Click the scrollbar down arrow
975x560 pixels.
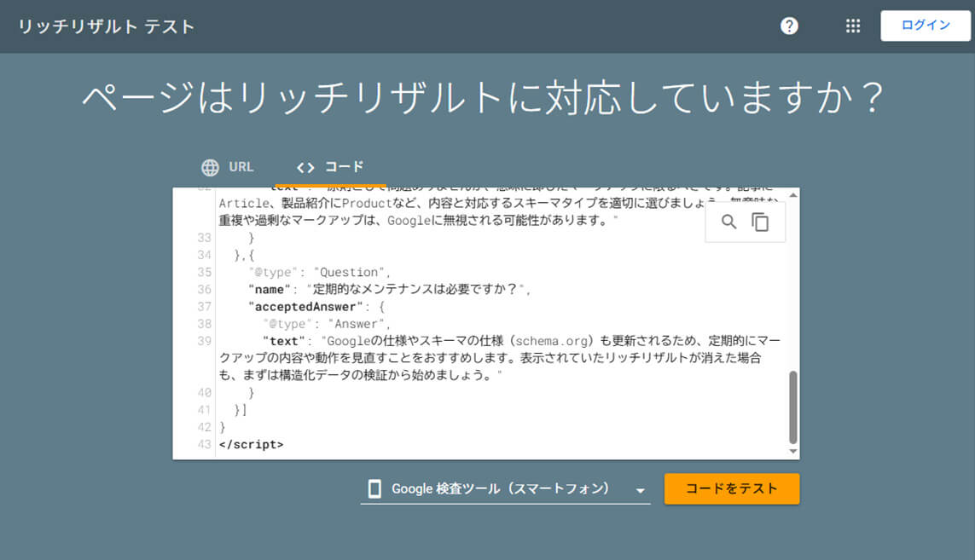(x=792, y=451)
